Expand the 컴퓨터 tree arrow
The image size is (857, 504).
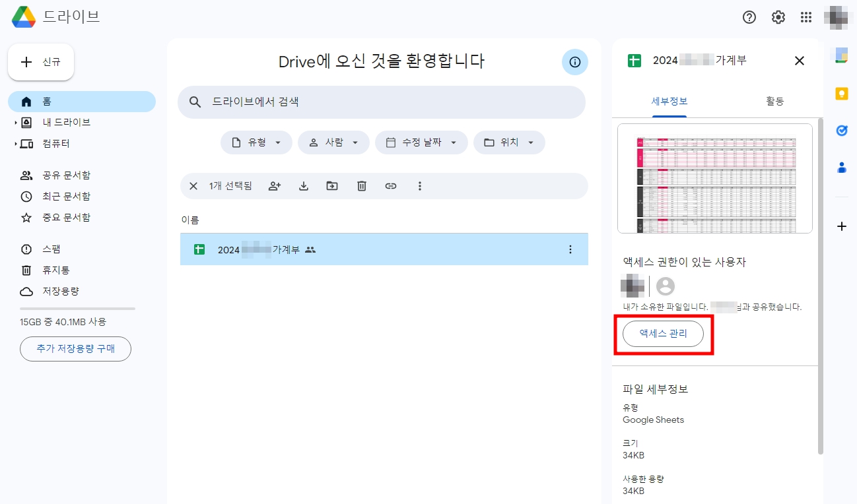tap(15, 144)
